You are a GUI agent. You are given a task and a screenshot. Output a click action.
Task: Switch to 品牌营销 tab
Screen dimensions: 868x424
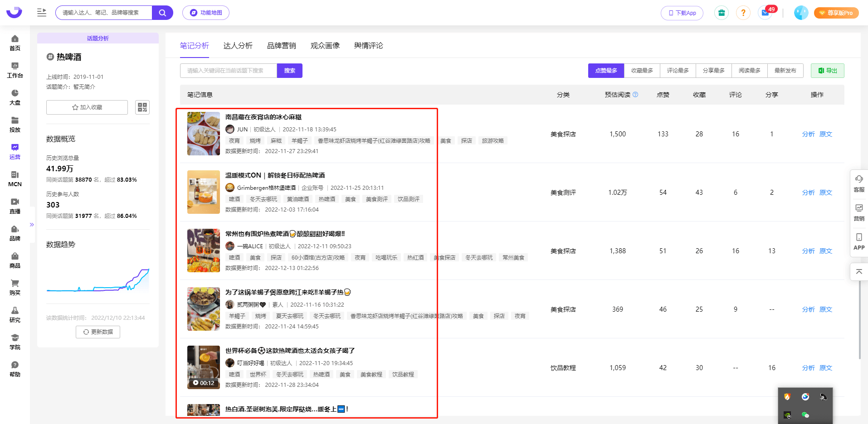[282, 46]
